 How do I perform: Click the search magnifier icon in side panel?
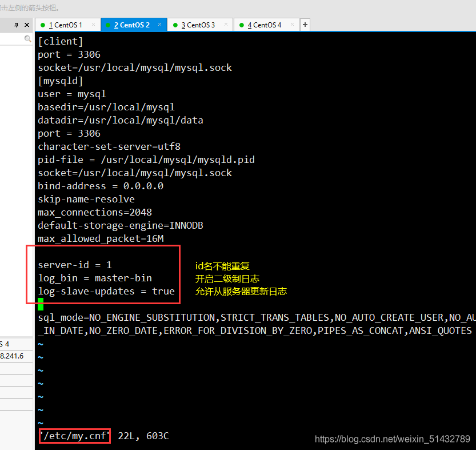point(27,39)
